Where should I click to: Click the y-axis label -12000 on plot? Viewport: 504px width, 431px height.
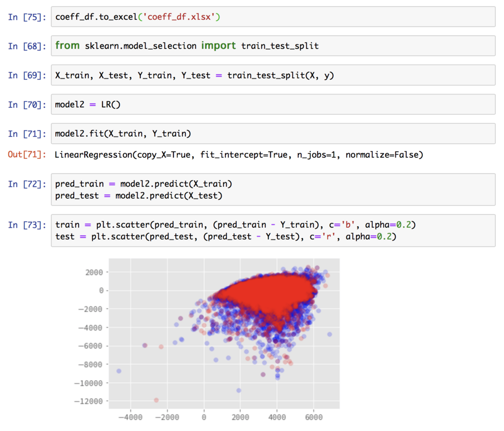pos(89,401)
